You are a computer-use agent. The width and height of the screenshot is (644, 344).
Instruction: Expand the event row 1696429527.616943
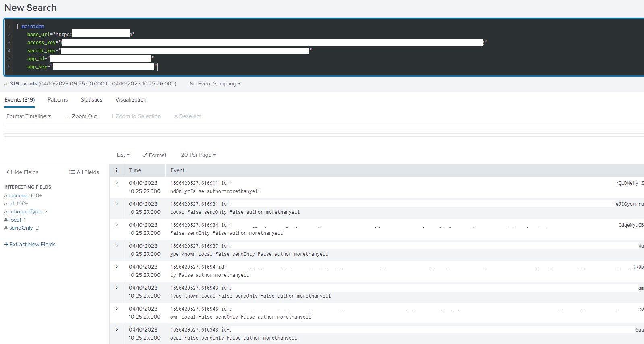(117, 288)
